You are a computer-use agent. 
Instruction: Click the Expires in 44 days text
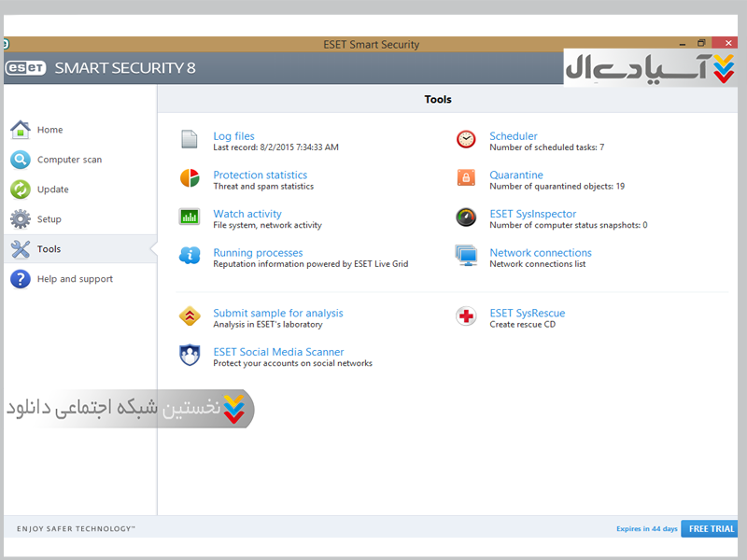(x=646, y=529)
